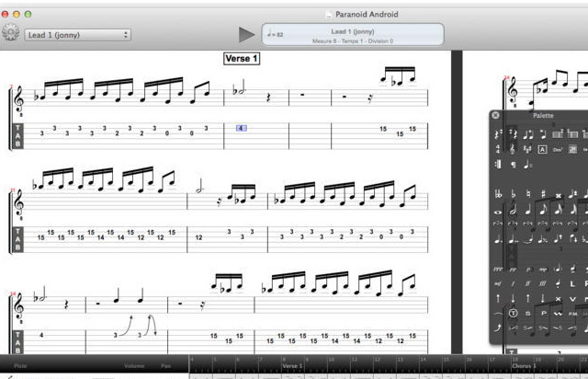Open the Lead 1 (jonny) track dropdown
This screenshot has height=379, width=588.
tap(77, 35)
